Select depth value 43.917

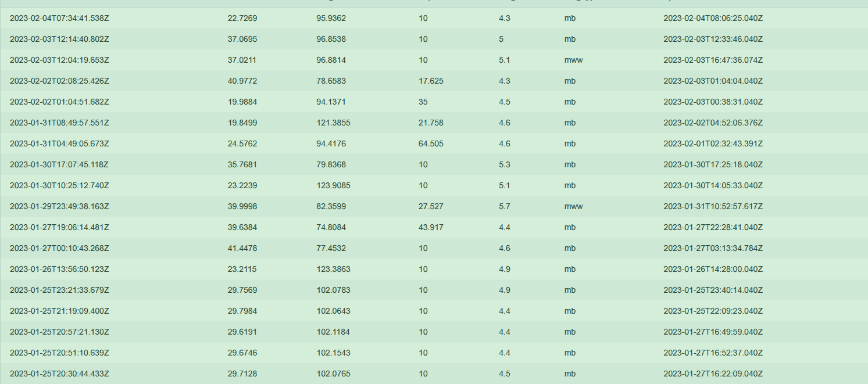tap(431, 227)
